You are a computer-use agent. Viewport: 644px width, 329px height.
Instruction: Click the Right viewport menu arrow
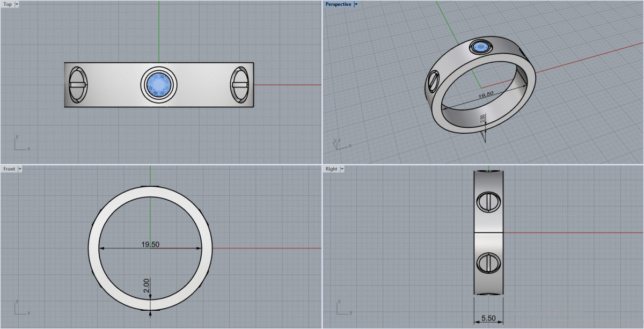tap(342, 169)
